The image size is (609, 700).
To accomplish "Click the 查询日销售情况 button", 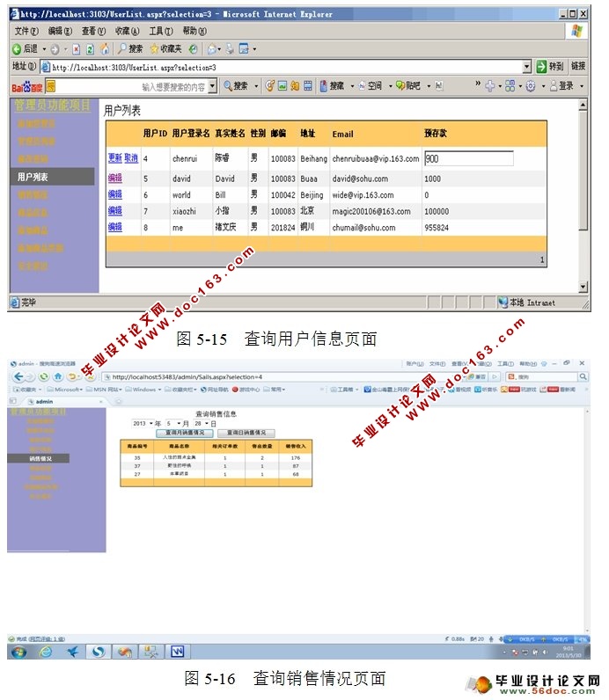I will click(x=246, y=433).
